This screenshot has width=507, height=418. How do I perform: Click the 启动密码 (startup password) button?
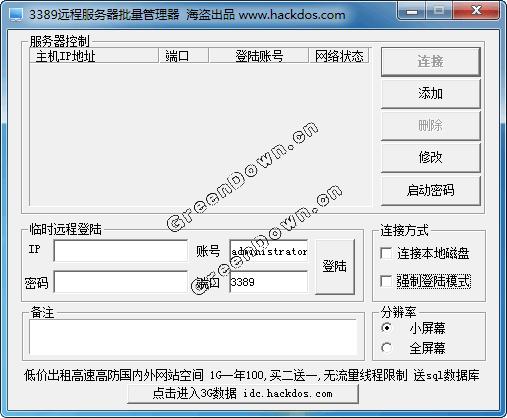[430, 190]
